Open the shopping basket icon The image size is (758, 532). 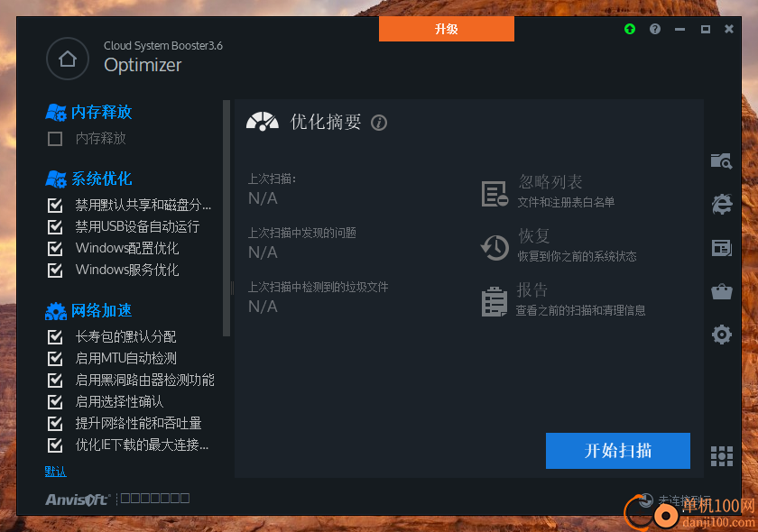[721, 291]
